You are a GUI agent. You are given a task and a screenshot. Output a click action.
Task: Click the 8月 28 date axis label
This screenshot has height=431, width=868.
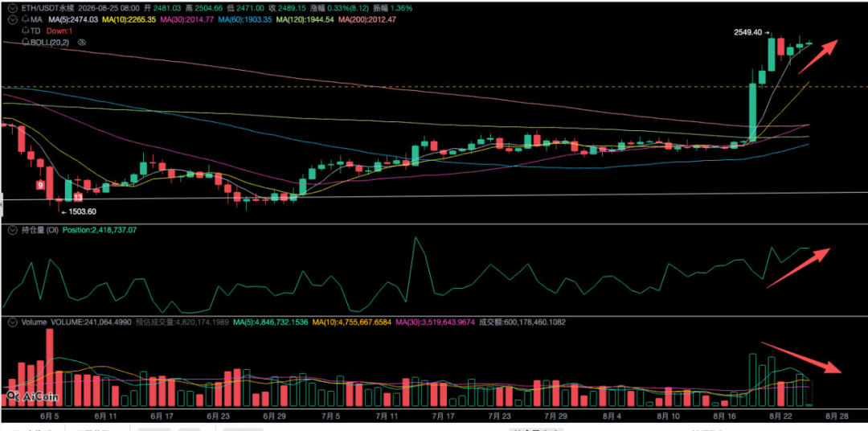pos(837,415)
